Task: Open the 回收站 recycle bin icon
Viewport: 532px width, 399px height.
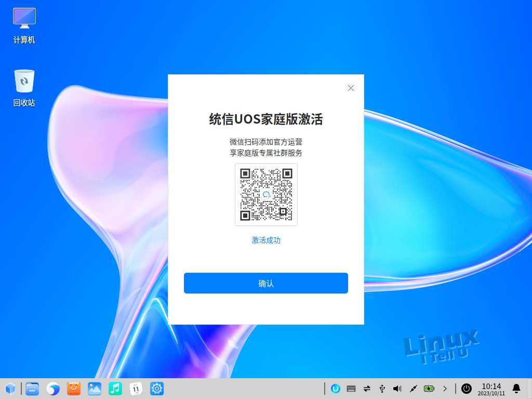Action: tap(24, 88)
